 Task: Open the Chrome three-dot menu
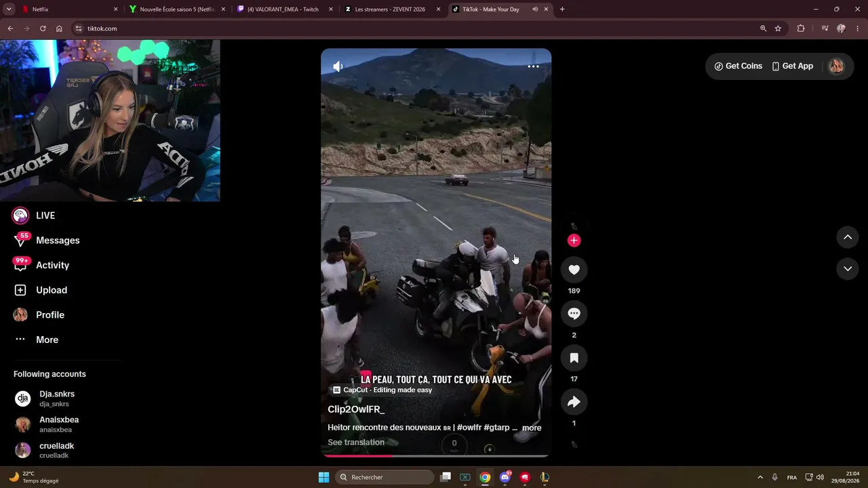857,28
